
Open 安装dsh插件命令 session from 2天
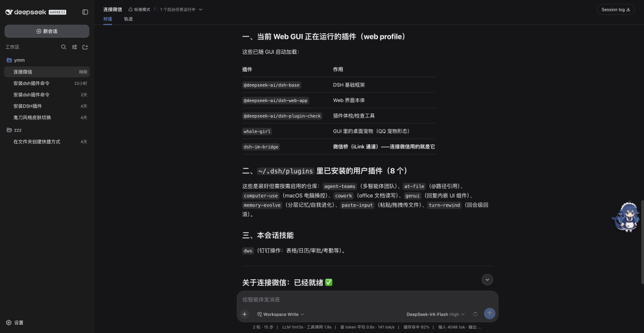(x=47, y=95)
